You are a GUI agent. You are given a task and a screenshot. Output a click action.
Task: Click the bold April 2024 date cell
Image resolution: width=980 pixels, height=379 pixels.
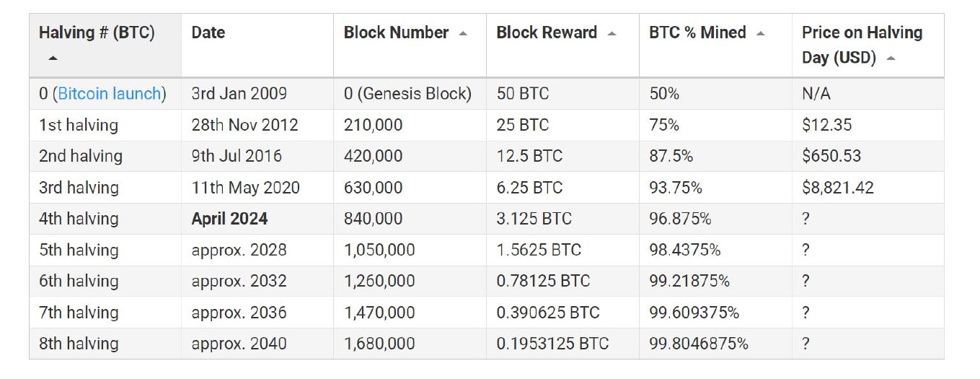pyautogui.click(x=229, y=219)
